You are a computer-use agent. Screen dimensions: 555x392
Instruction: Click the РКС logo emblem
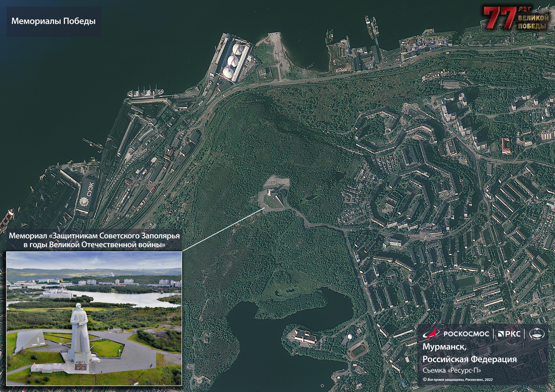point(501,334)
